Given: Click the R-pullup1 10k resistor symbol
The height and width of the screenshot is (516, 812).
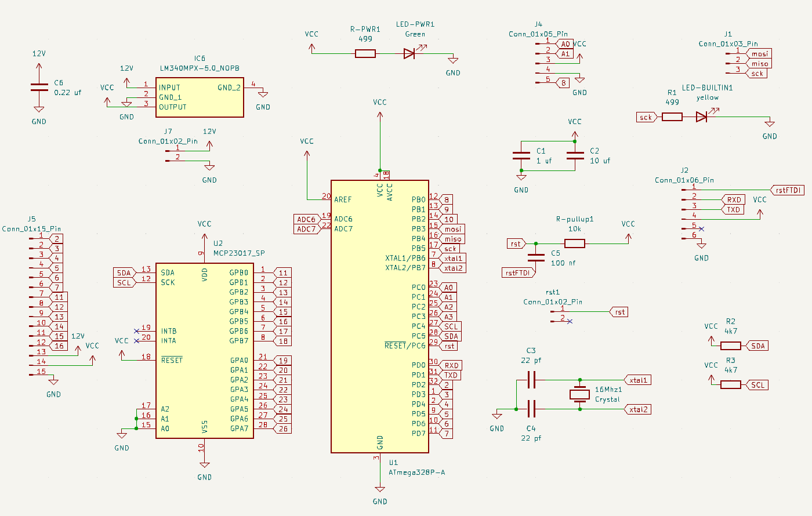Looking at the screenshot, I should point(574,244).
